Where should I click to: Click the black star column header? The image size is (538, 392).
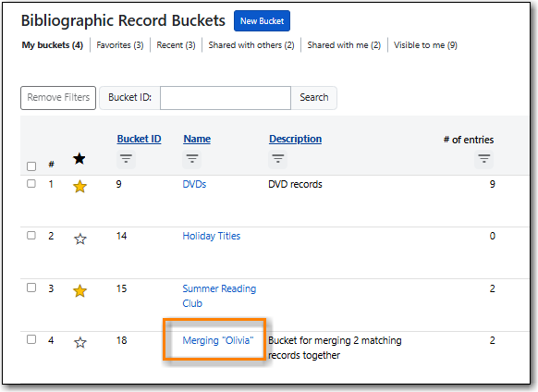(x=79, y=159)
